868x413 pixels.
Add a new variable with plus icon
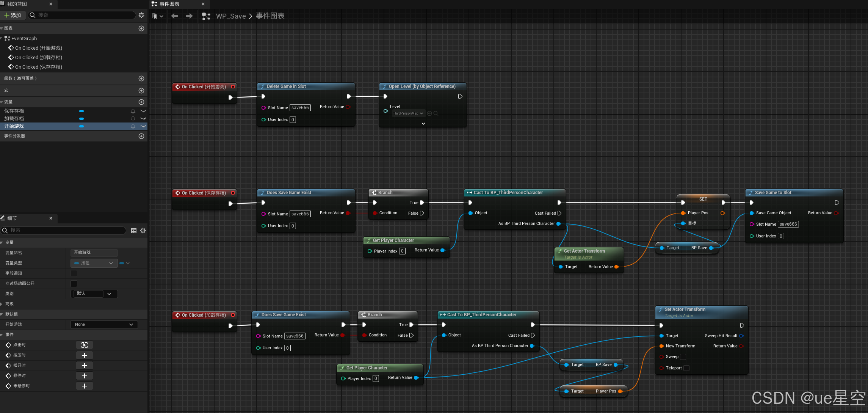[141, 102]
